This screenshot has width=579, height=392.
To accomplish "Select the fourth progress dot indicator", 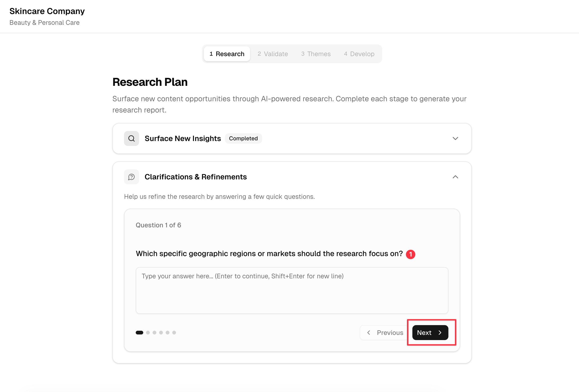I will (x=161, y=333).
